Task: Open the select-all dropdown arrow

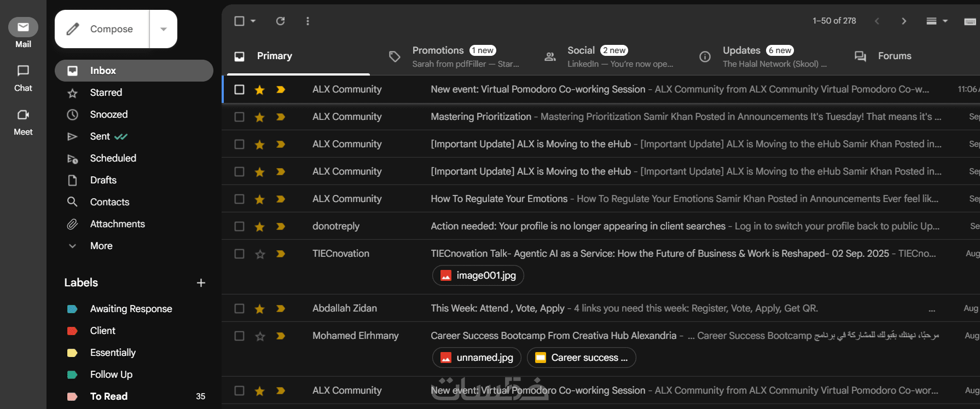Action: (x=253, y=21)
